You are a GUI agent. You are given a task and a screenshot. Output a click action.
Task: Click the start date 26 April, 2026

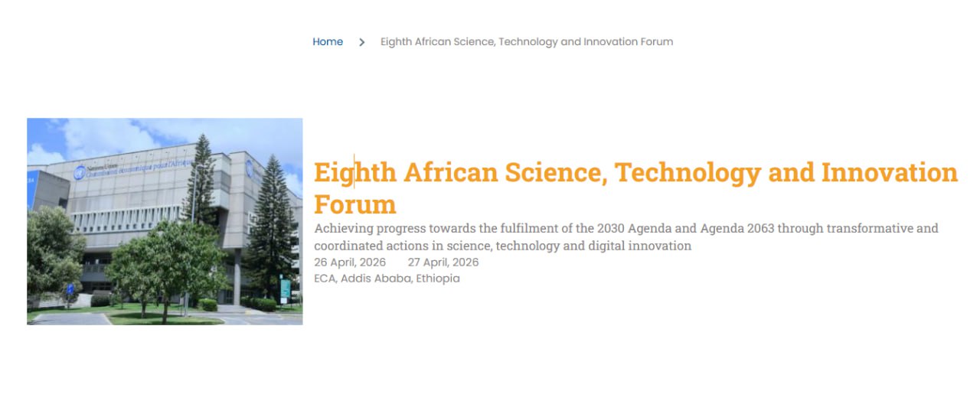pyautogui.click(x=350, y=262)
